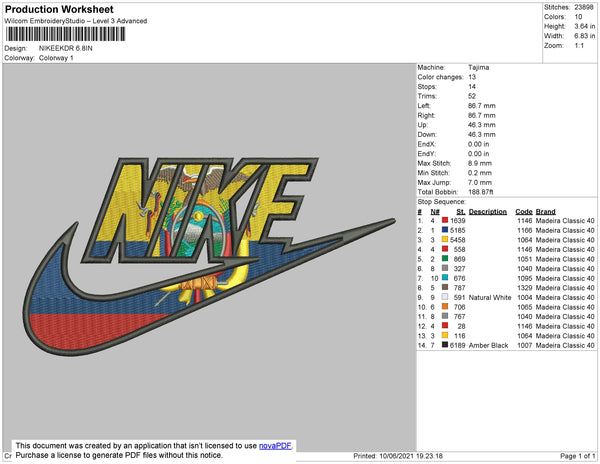Screen dimensions: 600x464
Task: Click the Max Jump value '7.0 mm'
Action: pyautogui.click(x=480, y=182)
